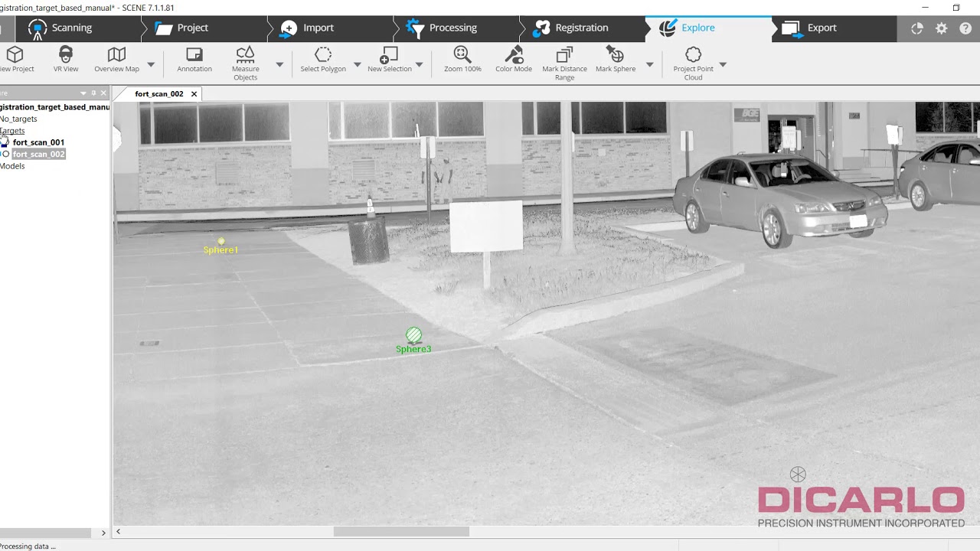Set view to Zoom 100%
The width and height of the screenshot is (980, 551).
[462, 60]
